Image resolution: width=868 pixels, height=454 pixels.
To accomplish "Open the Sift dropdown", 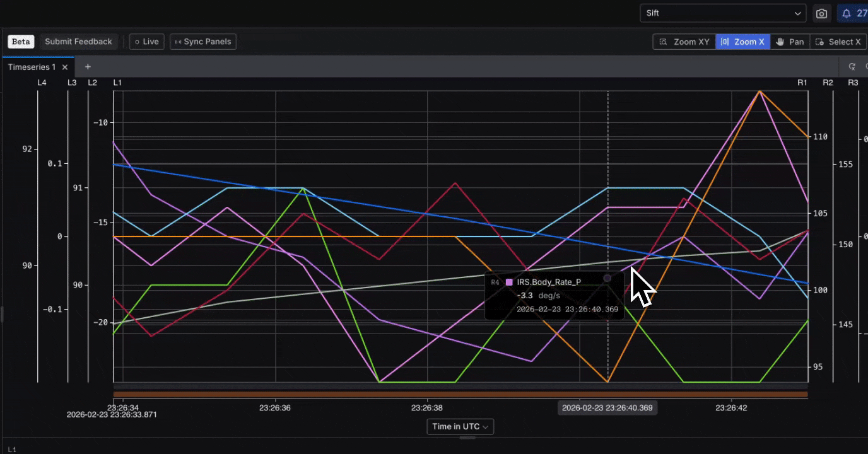I will (722, 13).
